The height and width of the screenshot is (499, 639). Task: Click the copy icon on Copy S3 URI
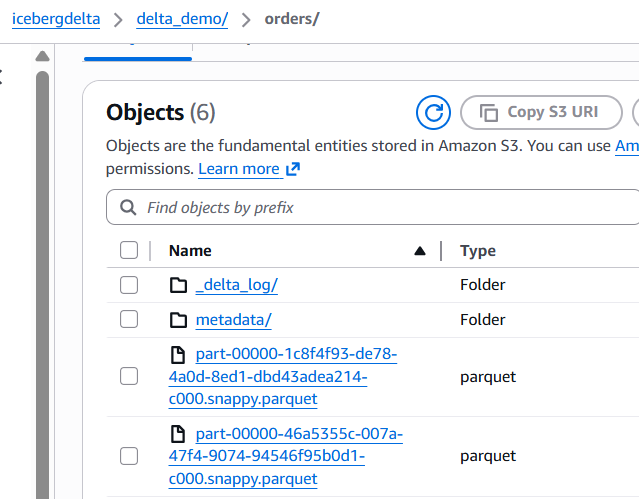coord(489,112)
